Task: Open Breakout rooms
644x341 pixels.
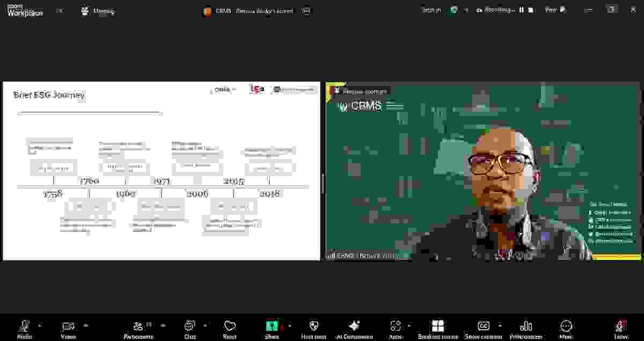Action: 438,329
